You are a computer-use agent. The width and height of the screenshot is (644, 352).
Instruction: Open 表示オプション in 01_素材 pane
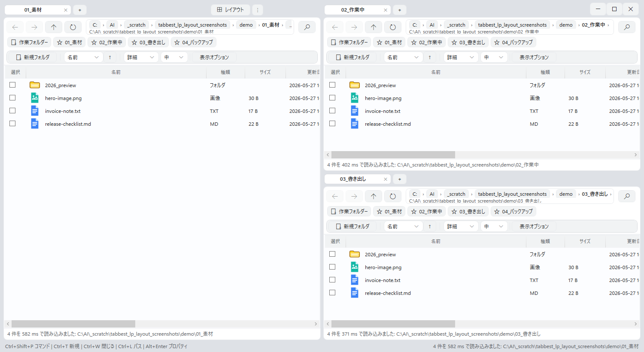pyautogui.click(x=214, y=57)
